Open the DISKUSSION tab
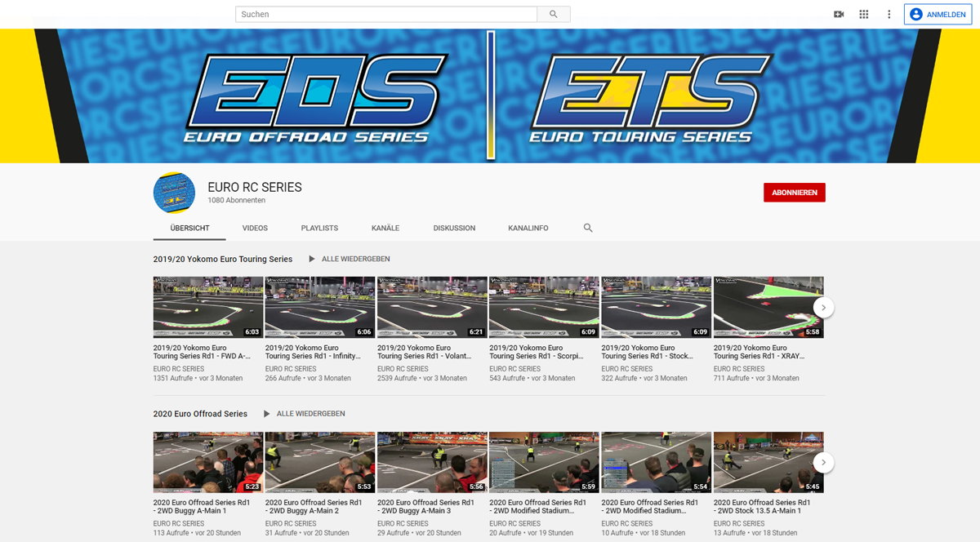This screenshot has width=980, height=542. coord(454,228)
